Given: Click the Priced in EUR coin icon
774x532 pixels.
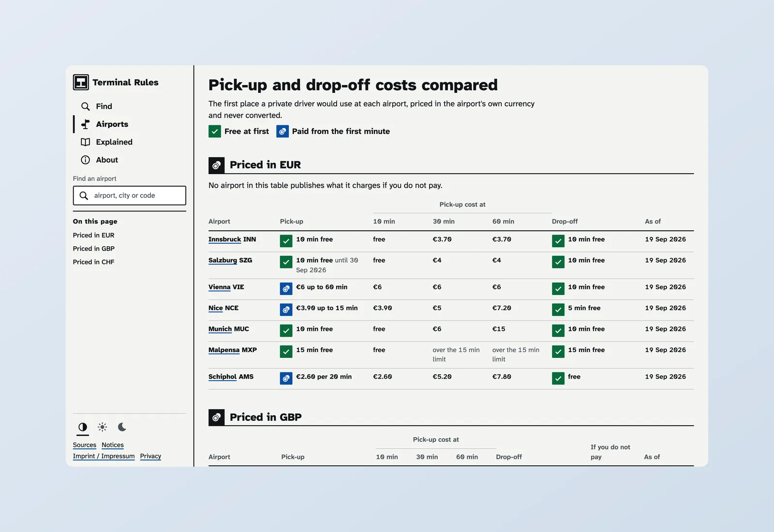Looking at the screenshot, I should (216, 165).
